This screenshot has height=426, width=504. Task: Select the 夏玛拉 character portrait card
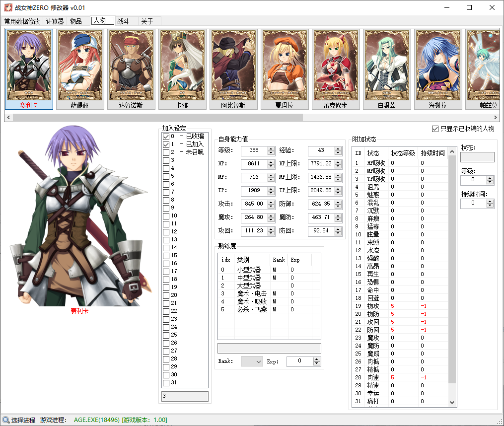pos(285,70)
